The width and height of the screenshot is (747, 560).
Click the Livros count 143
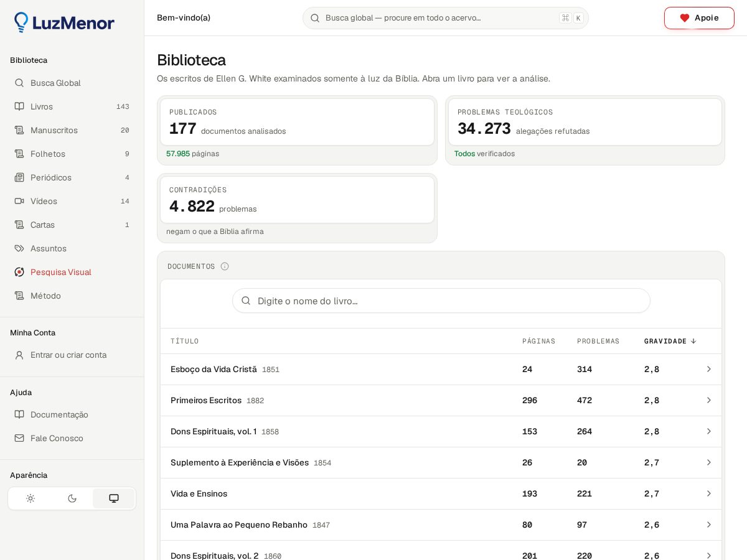coord(123,106)
